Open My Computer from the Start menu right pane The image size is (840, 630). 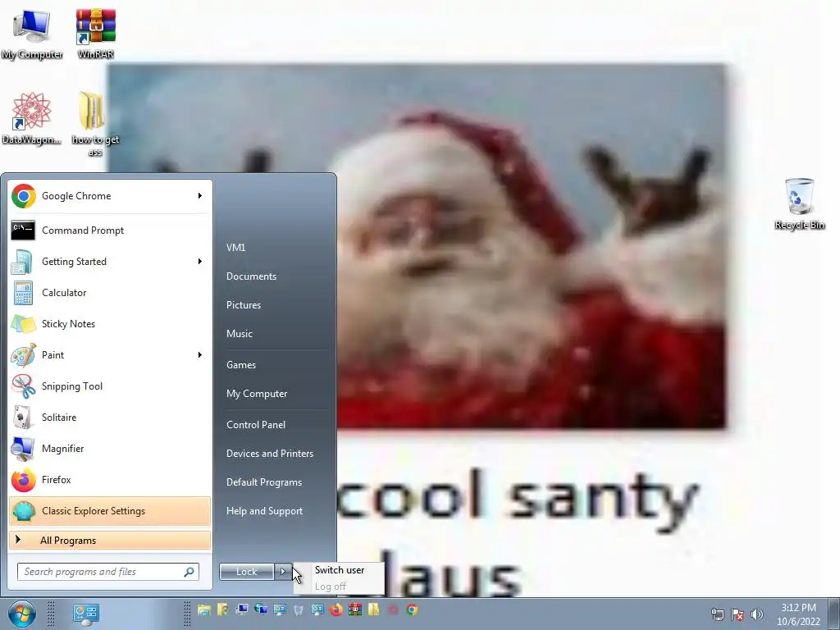pyautogui.click(x=257, y=394)
